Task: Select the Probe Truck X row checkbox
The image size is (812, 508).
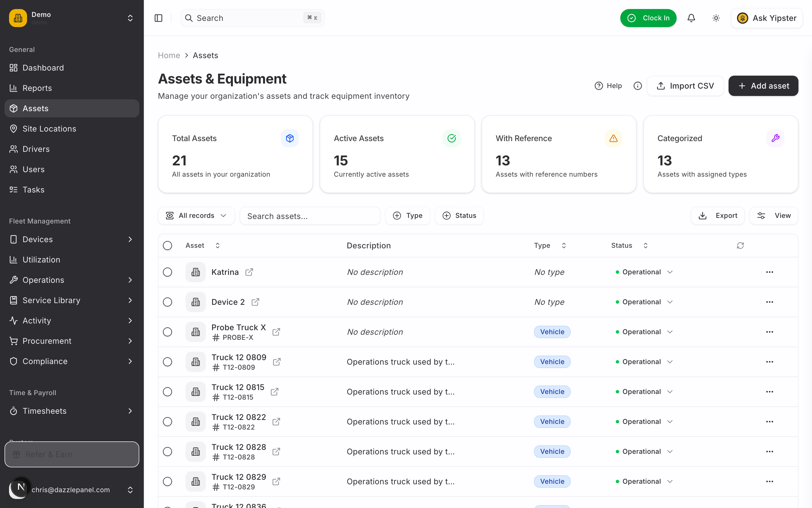Action: point(167,332)
